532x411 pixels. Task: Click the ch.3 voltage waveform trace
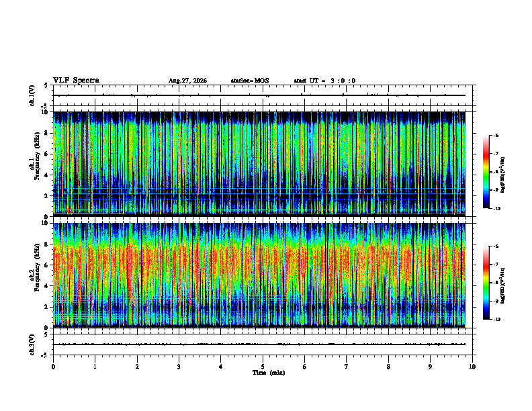click(259, 345)
